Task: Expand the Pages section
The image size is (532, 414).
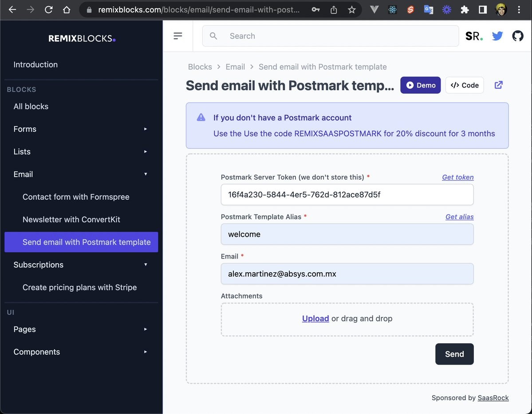Action: coord(81,329)
